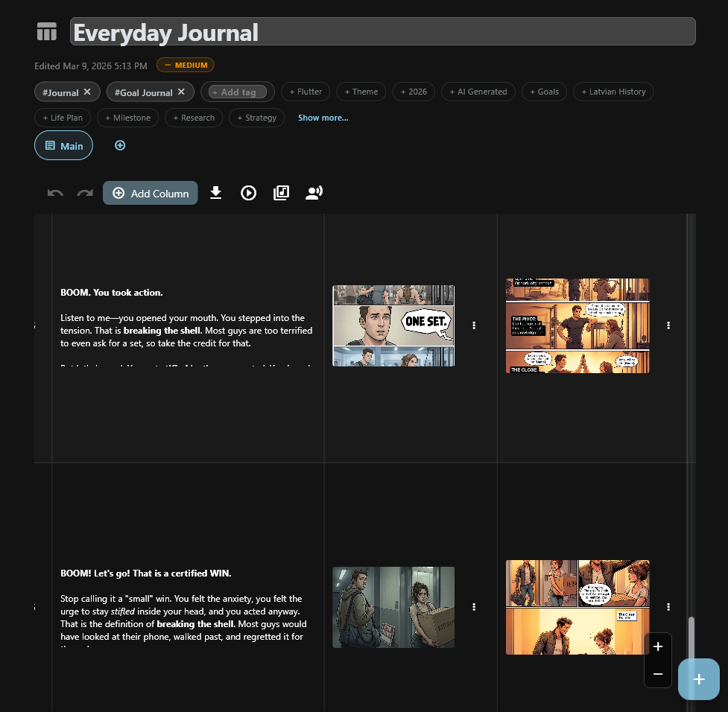Screen dimensions: 728x712
Task: Expand tags with Show more
Action: tap(323, 118)
